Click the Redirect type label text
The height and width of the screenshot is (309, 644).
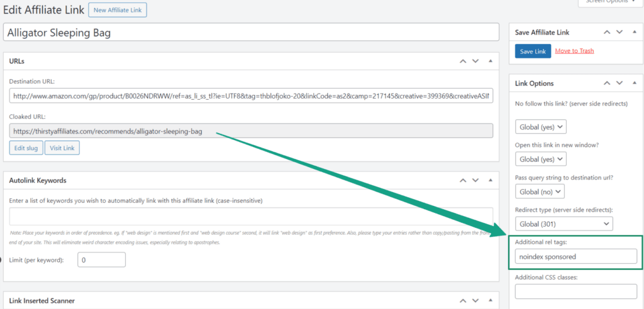(x=564, y=210)
